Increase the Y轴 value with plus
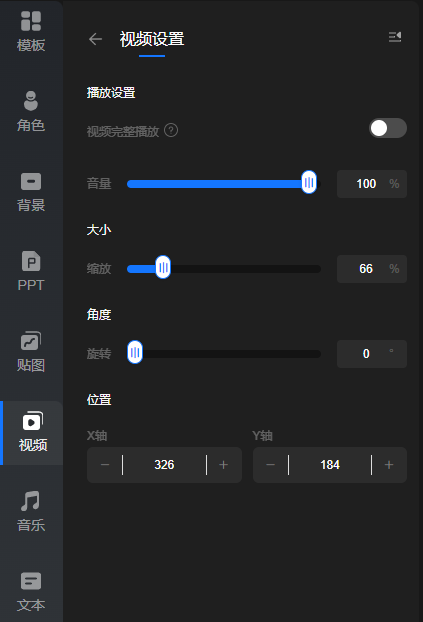The width and height of the screenshot is (423, 622). click(389, 465)
